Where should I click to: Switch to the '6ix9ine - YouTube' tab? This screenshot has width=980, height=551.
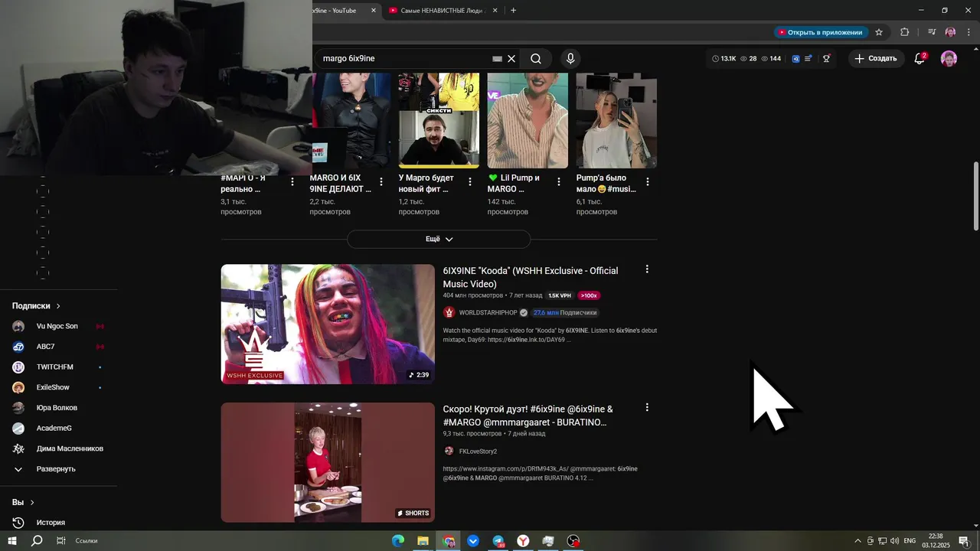(335, 11)
